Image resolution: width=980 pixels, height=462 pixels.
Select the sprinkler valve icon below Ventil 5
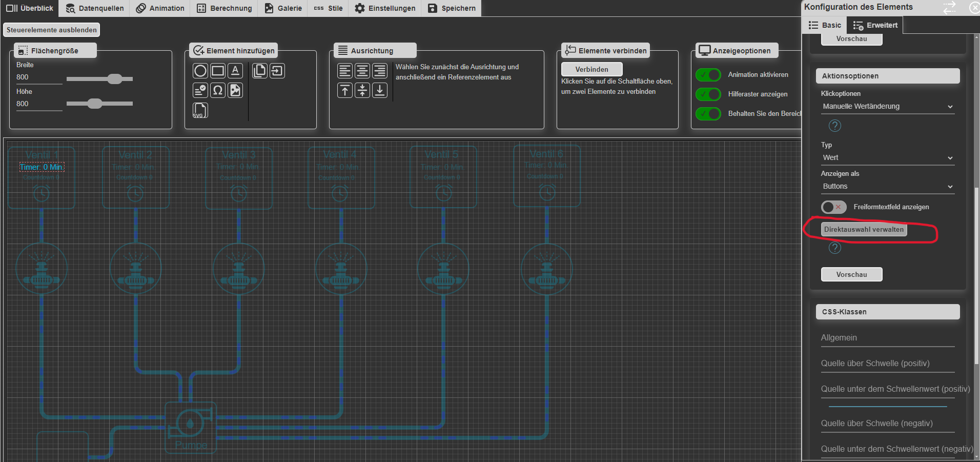443,268
